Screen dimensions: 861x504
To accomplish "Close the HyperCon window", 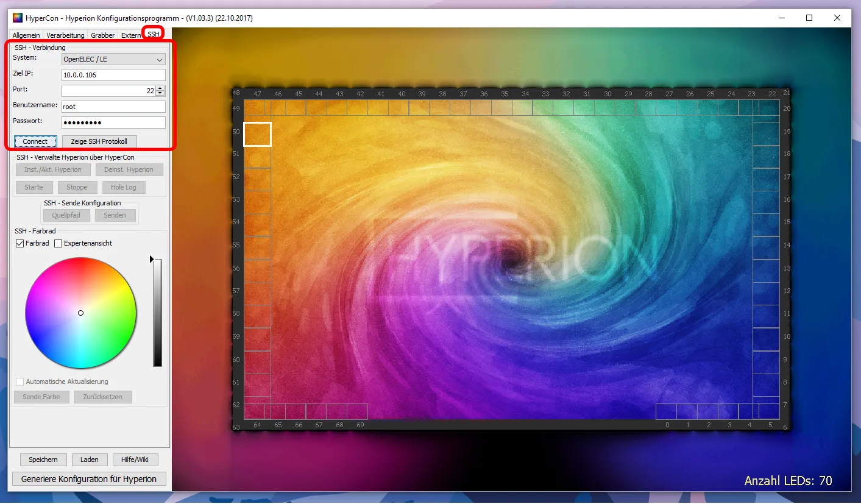I will tap(837, 18).
